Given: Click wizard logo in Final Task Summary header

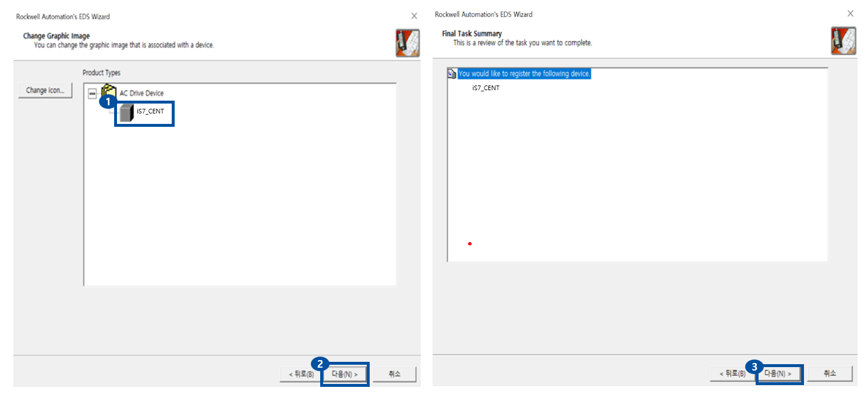Looking at the screenshot, I should click(843, 41).
